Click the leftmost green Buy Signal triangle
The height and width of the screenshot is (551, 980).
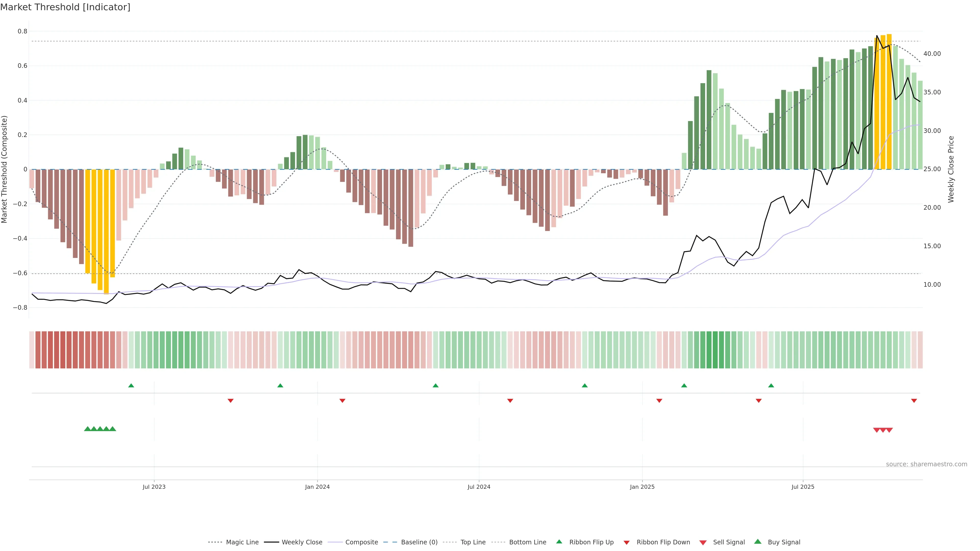click(x=87, y=429)
